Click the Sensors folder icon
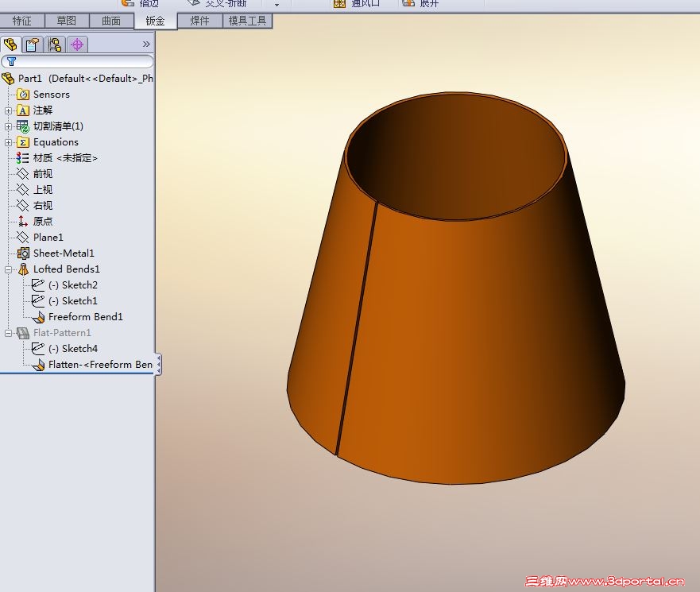 coord(23,95)
